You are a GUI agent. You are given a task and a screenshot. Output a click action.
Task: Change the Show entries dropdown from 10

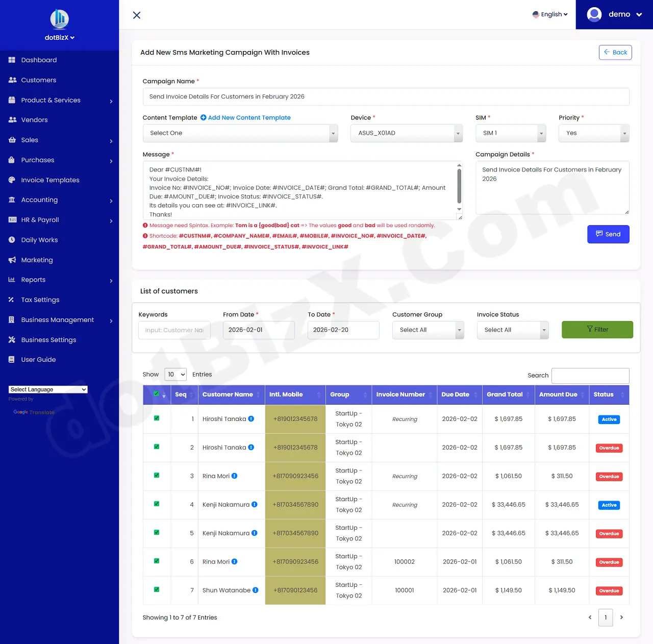pyautogui.click(x=175, y=374)
